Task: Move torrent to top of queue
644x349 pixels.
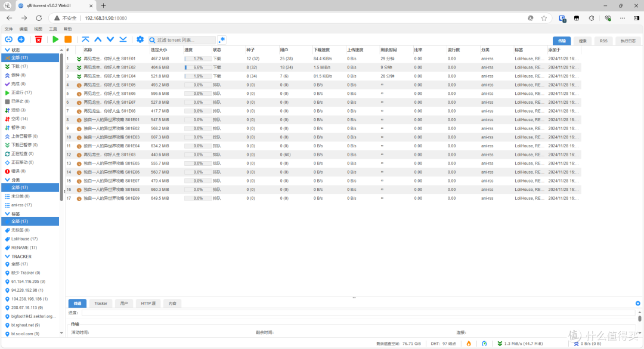Action: [85, 39]
